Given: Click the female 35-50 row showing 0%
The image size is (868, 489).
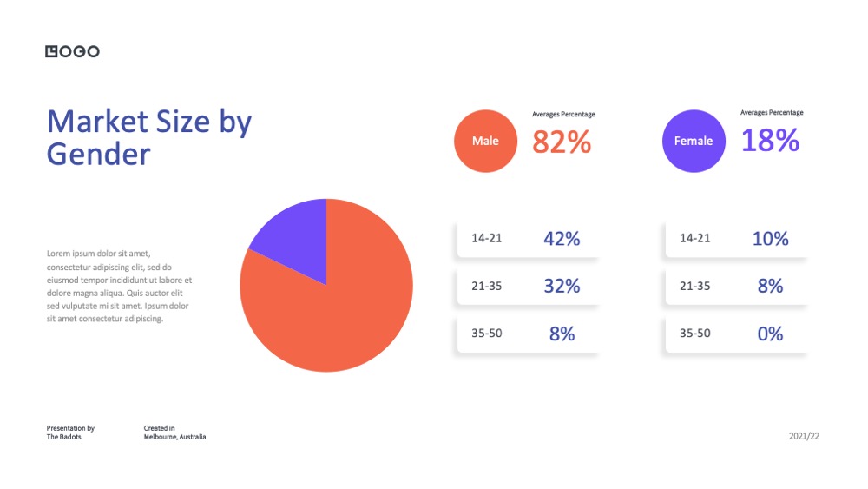Looking at the screenshot, I should [x=736, y=334].
